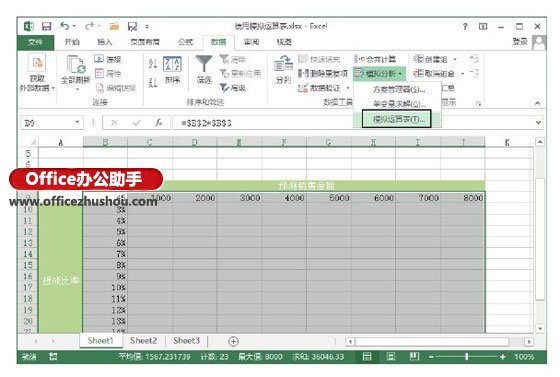
Task: Switch to the View ribbon tab
Action: [x=284, y=42]
